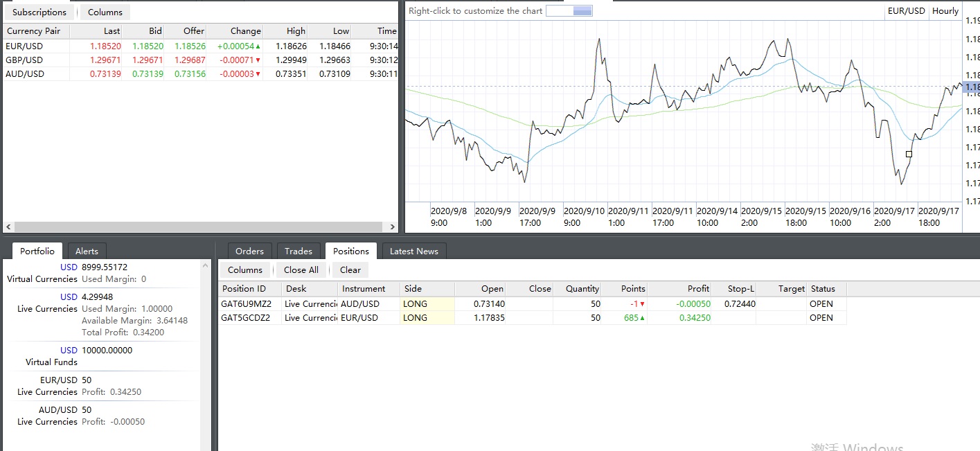Open Columns in currency pair panel

[x=105, y=12]
